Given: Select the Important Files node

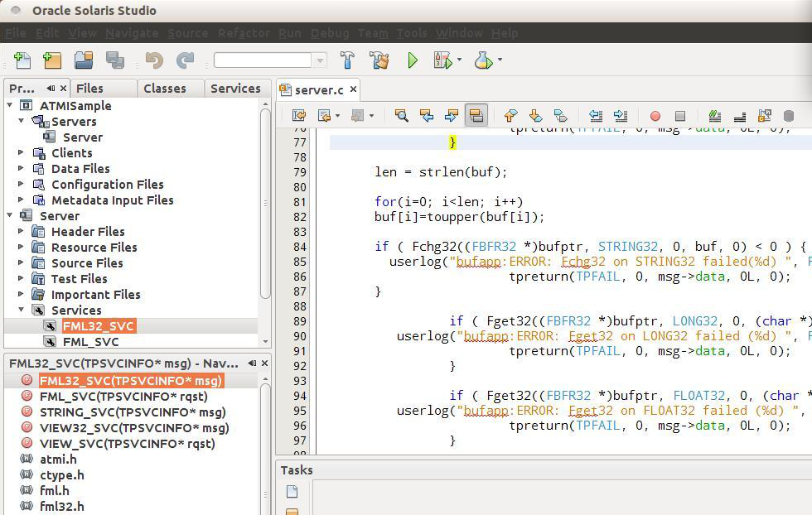Looking at the screenshot, I should point(96,295).
